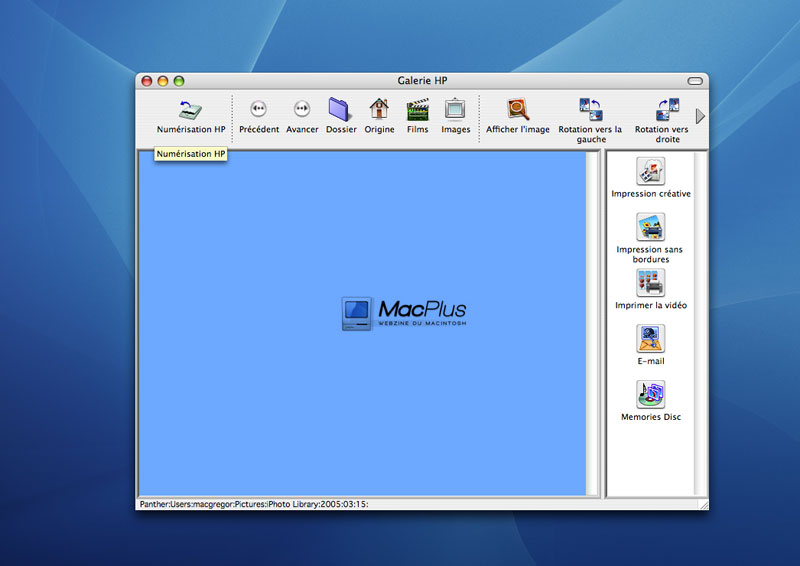Go forward with the Avancer button
Screen dimensions: 800x566
(x=302, y=117)
